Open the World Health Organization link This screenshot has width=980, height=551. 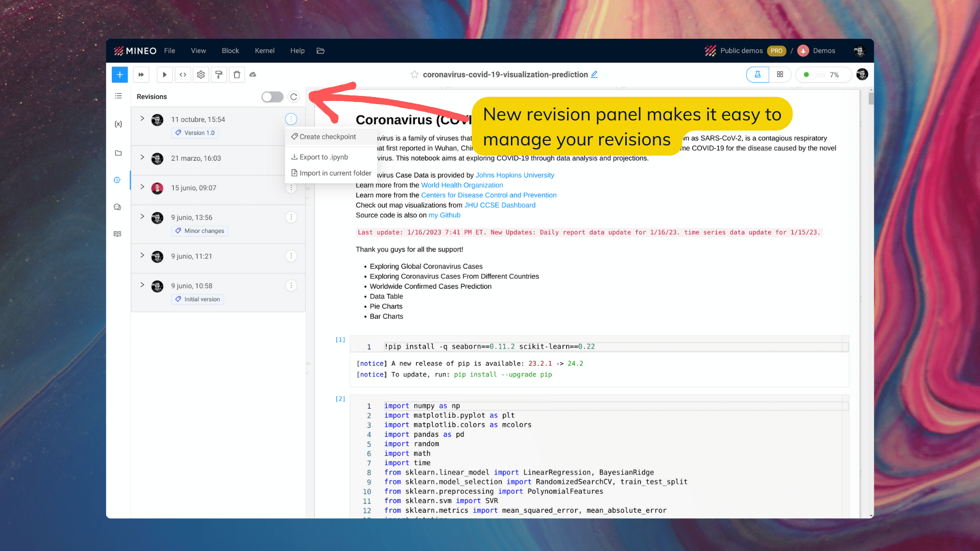462,185
